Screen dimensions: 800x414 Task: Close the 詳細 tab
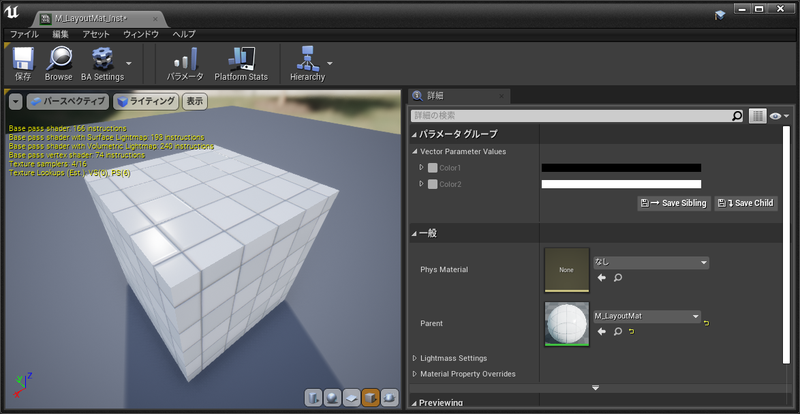(502, 96)
